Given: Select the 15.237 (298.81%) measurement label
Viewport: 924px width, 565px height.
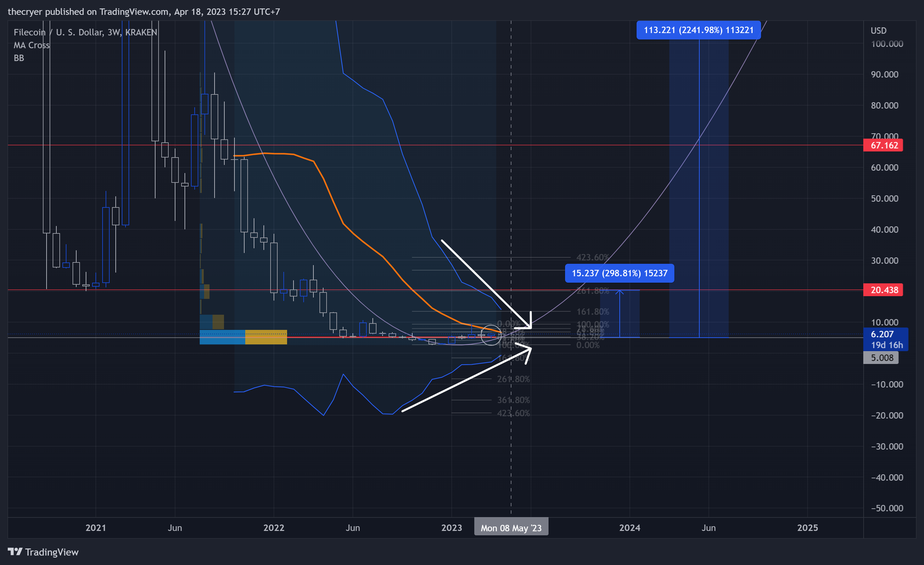Looking at the screenshot, I should click(x=619, y=273).
